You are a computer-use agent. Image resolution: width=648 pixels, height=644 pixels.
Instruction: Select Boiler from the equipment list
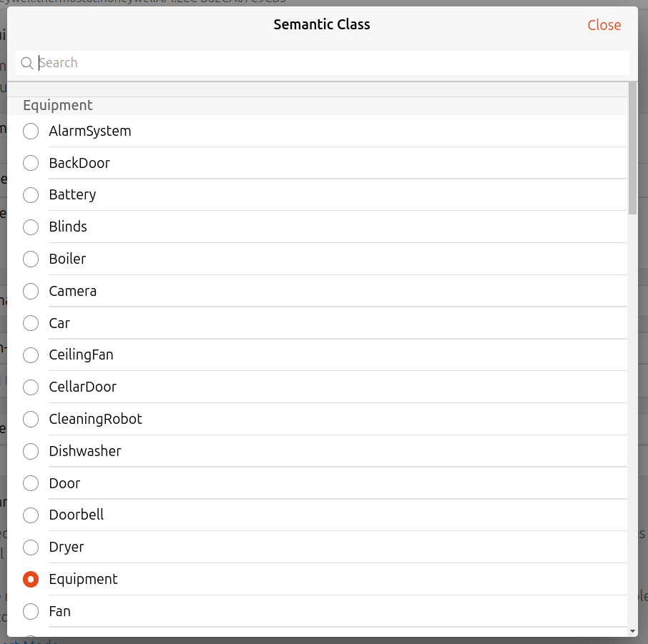tap(31, 259)
